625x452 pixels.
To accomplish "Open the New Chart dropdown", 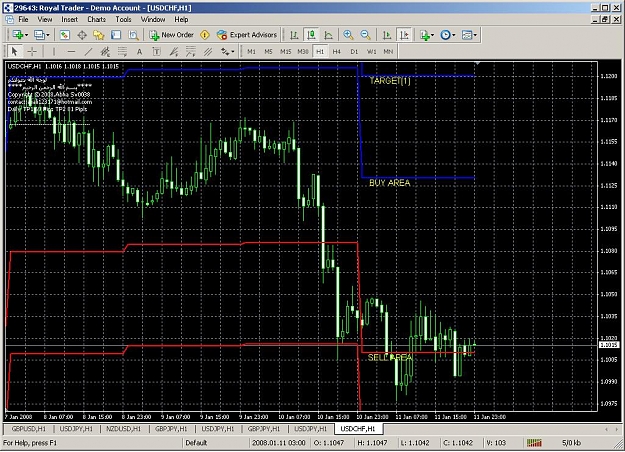I will pos(20,35).
